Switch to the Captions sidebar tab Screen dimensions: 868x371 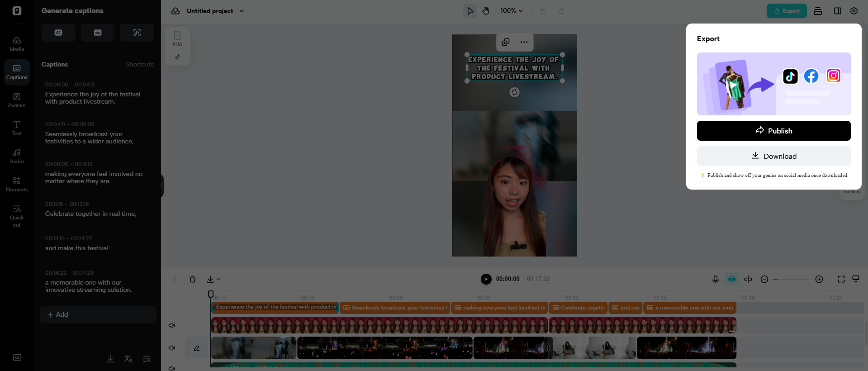click(x=17, y=72)
